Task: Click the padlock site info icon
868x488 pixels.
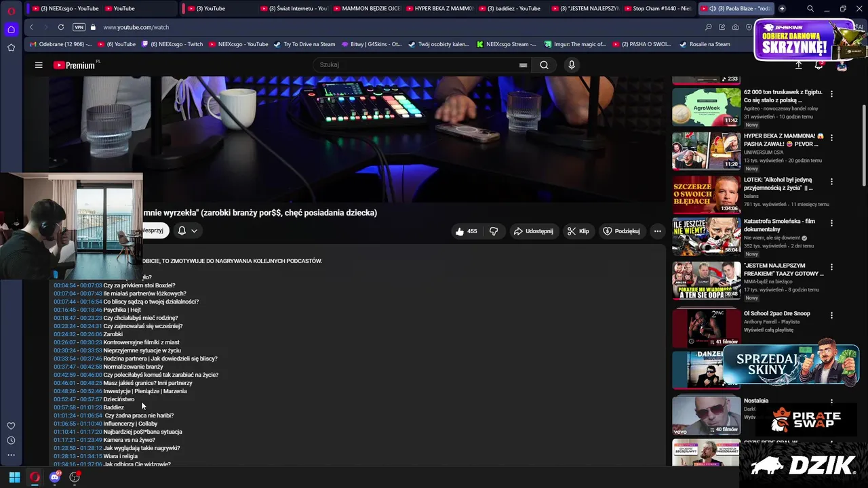Action: click(94, 27)
